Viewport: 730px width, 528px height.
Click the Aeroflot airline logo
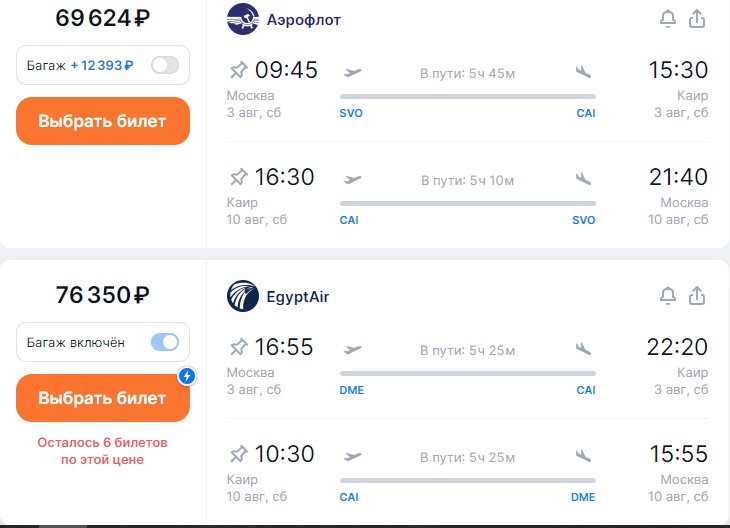pyautogui.click(x=243, y=19)
